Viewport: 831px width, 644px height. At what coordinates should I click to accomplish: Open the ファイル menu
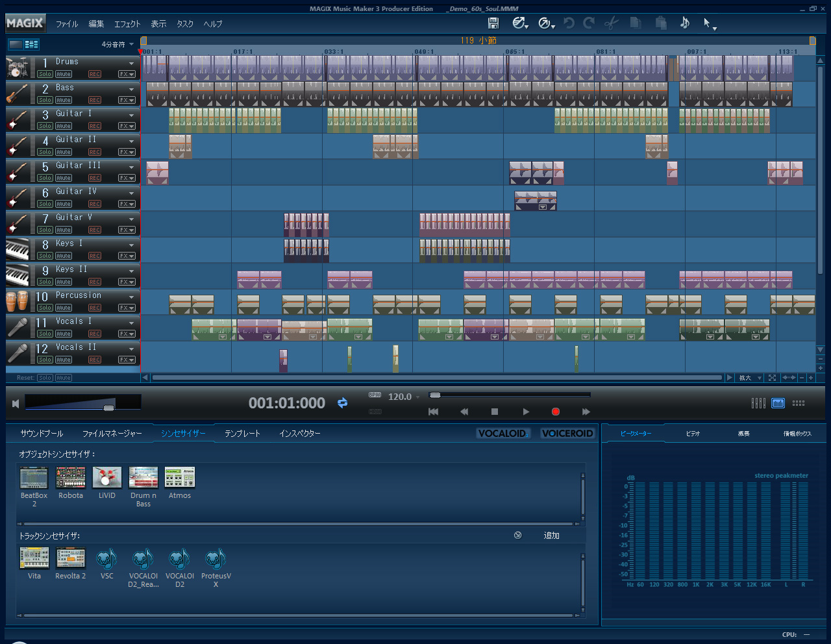pyautogui.click(x=67, y=24)
